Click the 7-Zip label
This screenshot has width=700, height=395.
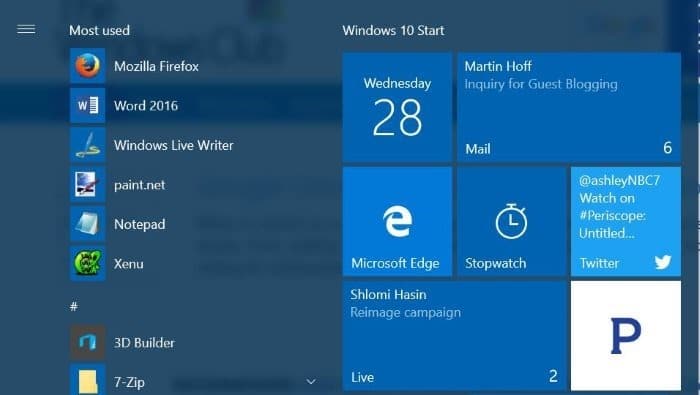tap(129, 383)
